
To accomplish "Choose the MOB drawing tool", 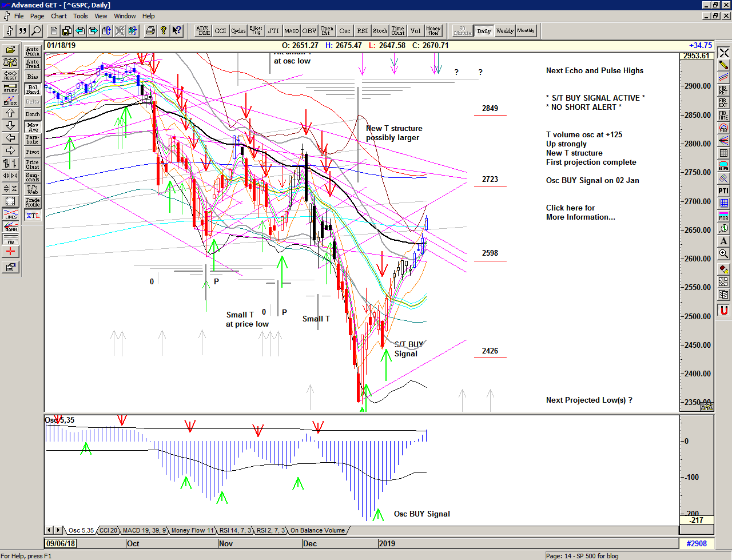I will click(723, 216).
